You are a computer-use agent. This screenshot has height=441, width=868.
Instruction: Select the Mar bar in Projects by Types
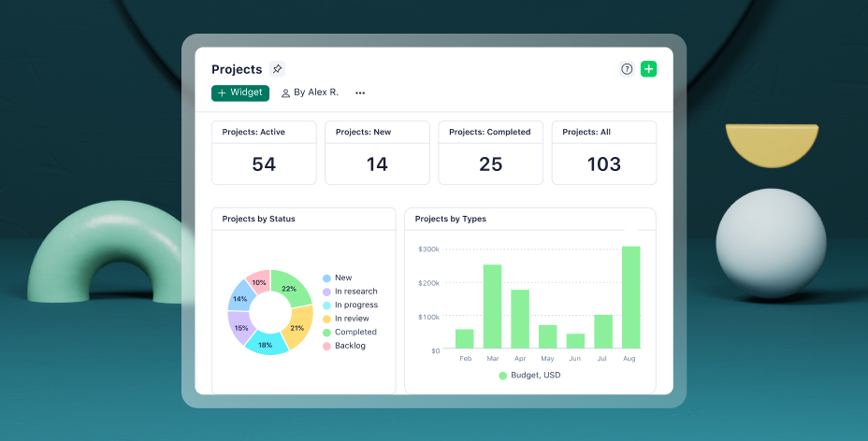click(492, 307)
